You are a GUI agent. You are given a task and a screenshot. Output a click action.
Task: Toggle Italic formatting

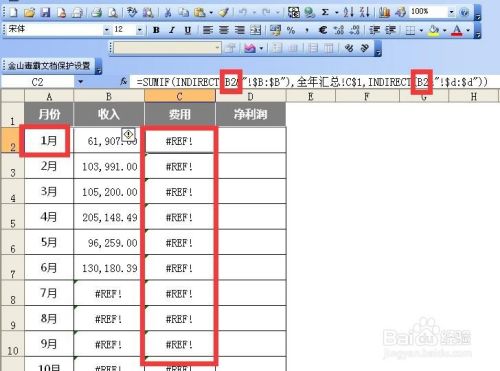coord(172,30)
